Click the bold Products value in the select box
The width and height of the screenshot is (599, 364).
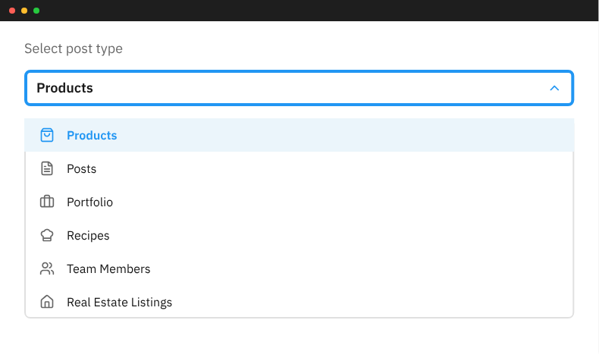point(64,88)
